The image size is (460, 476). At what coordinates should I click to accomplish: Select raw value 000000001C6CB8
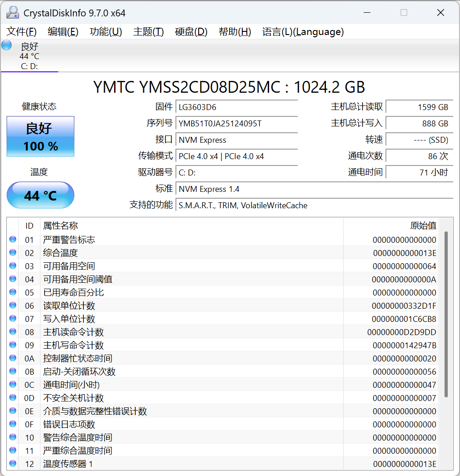pos(404,319)
